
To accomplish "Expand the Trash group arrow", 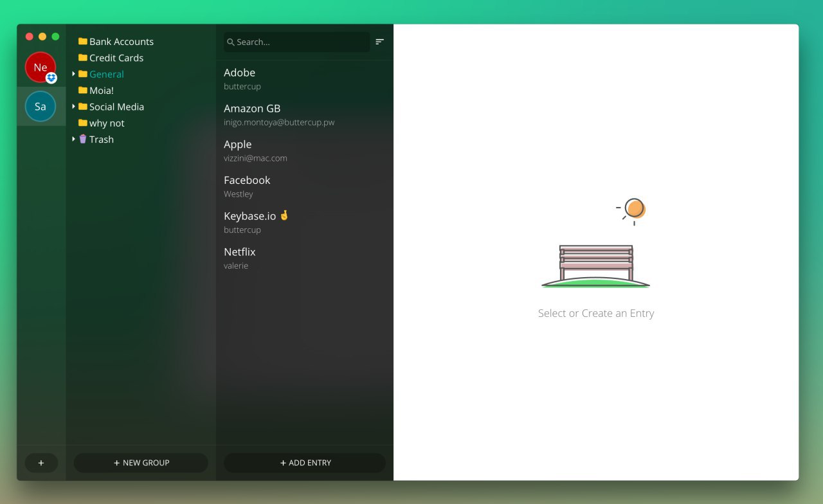I will 74,139.
